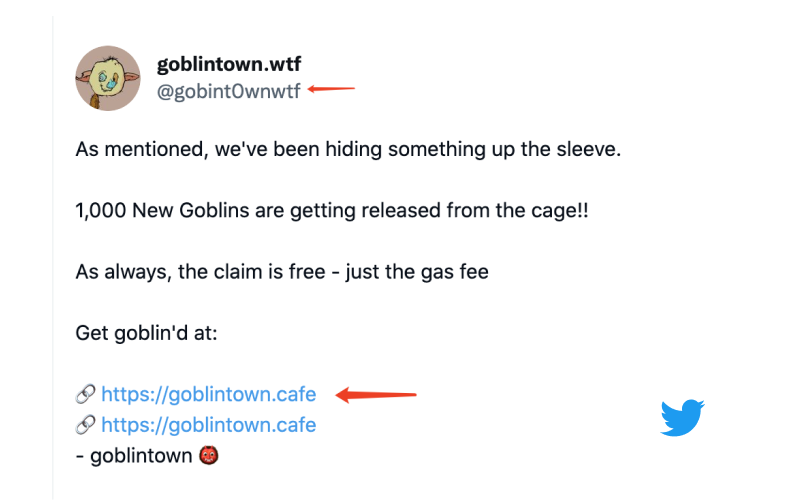Screen dimensions: 800x500
Task: Click the vertical border line left of tweet
Action: click(x=53, y=258)
